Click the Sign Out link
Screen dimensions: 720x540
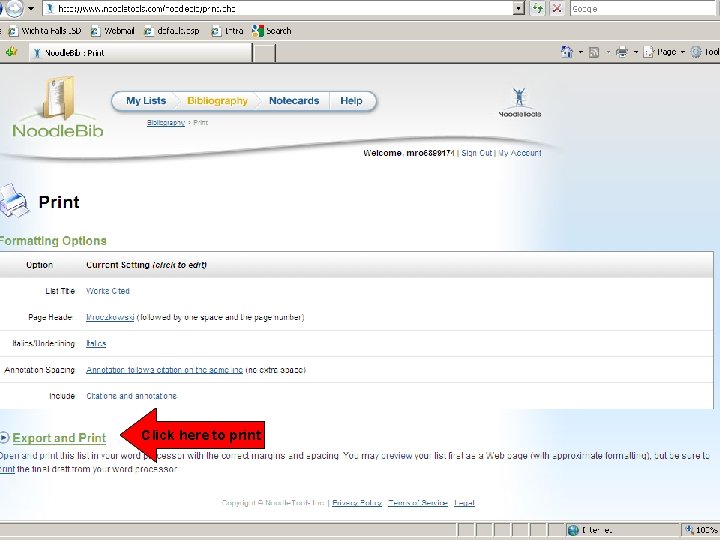pyautogui.click(x=477, y=153)
